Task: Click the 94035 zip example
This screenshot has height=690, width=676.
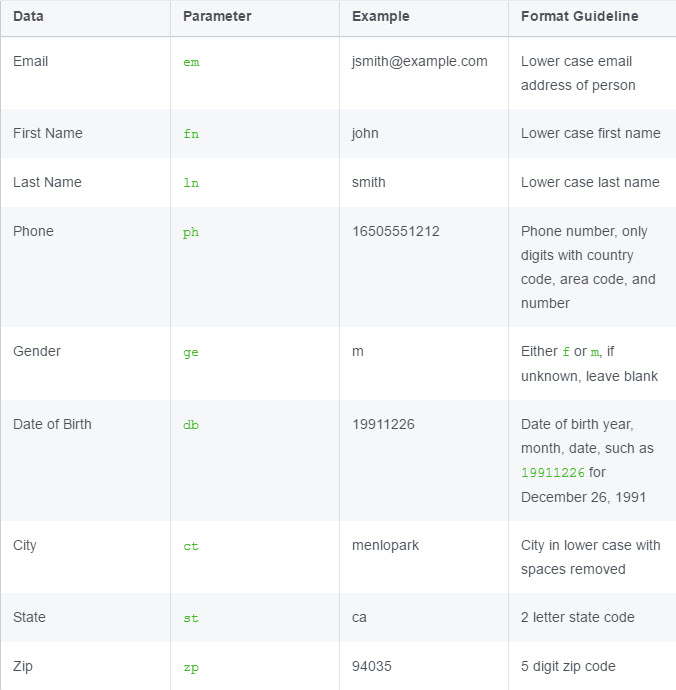Action: point(371,666)
